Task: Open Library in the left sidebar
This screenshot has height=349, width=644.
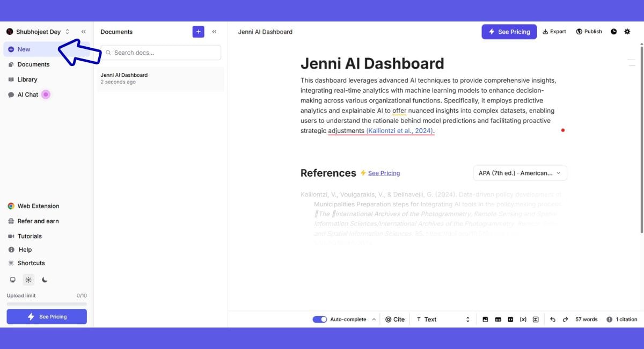Action: pyautogui.click(x=27, y=79)
